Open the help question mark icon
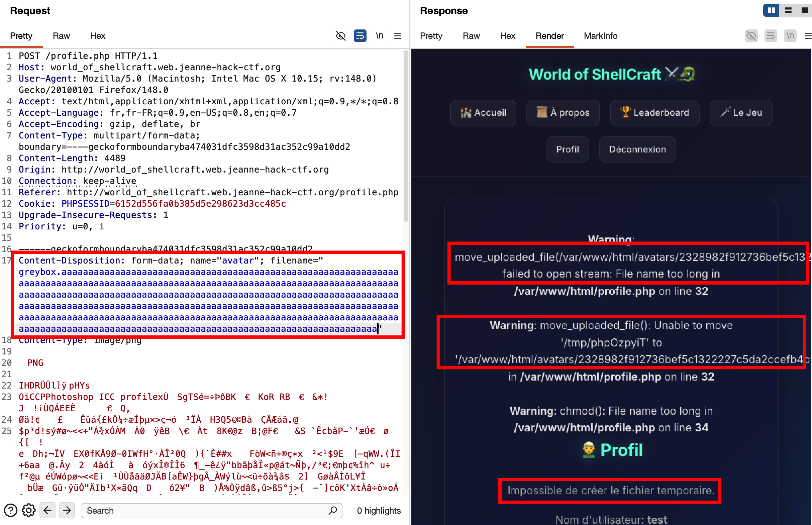The height and width of the screenshot is (525, 812). coord(11,510)
